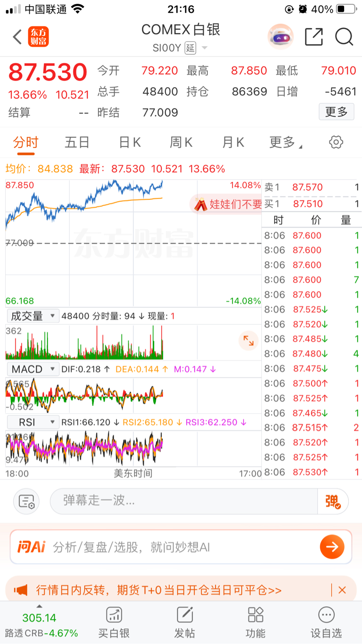This screenshot has height=644, width=362.
Task: Open the RSI indicator dropdown
Action: pos(33,422)
